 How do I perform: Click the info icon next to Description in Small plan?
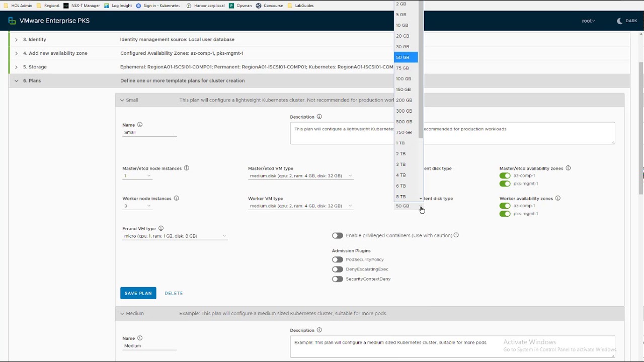tap(319, 117)
